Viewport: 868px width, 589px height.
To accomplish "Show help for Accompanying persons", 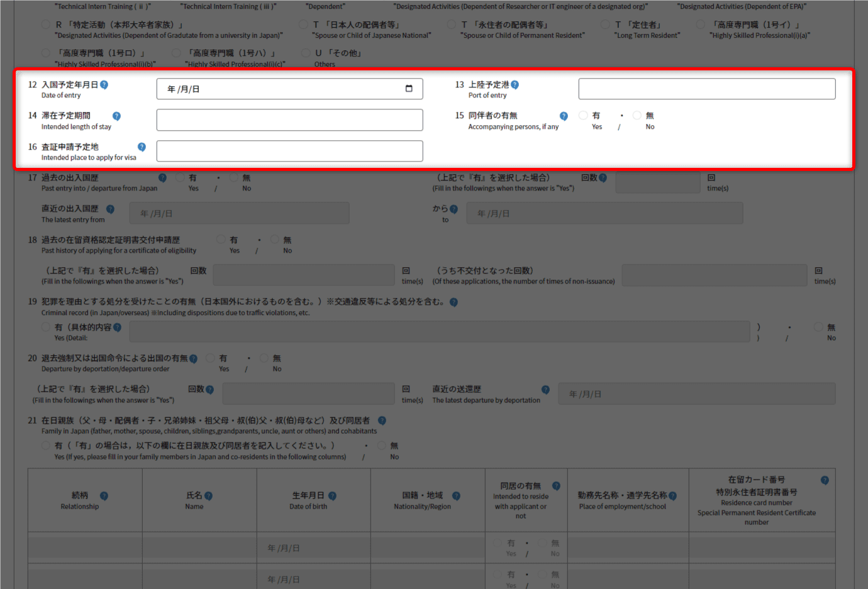I will point(564,116).
